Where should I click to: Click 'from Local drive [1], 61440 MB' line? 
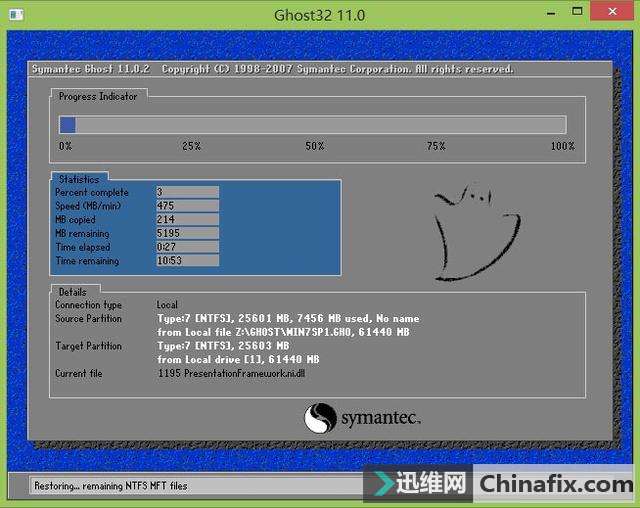pyautogui.click(x=238, y=359)
